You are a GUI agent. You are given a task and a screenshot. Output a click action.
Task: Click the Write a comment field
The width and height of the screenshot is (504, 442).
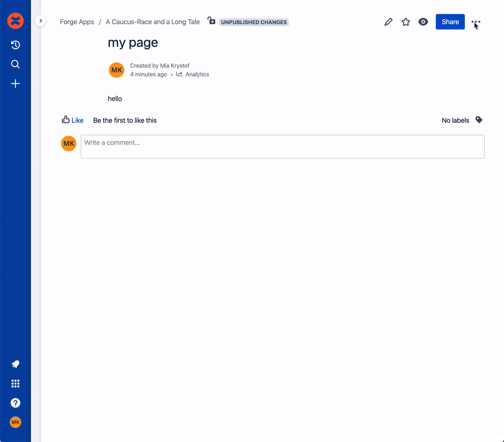point(282,146)
